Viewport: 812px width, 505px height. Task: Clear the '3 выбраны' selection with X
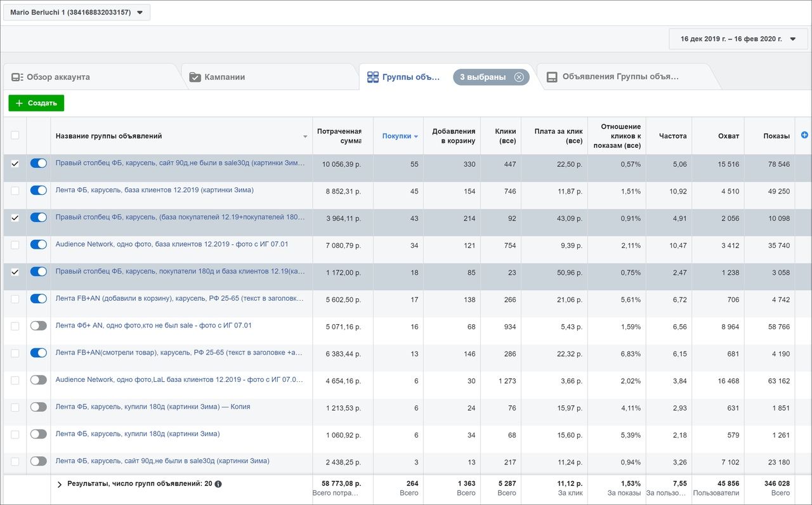point(519,77)
